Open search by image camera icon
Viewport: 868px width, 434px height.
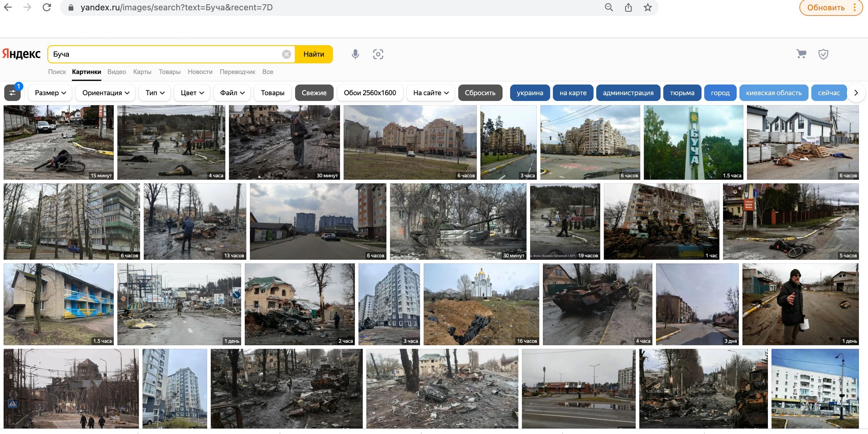pyautogui.click(x=378, y=54)
